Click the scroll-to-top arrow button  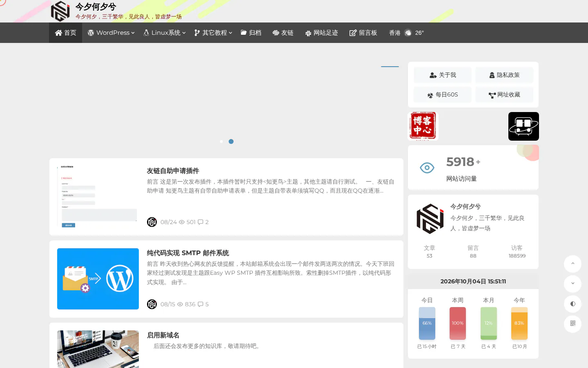click(572, 264)
